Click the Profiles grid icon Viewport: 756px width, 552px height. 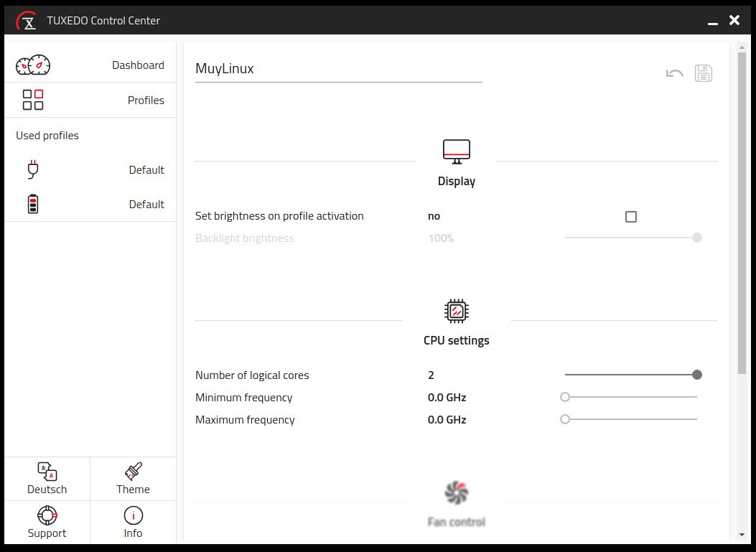(33, 100)
